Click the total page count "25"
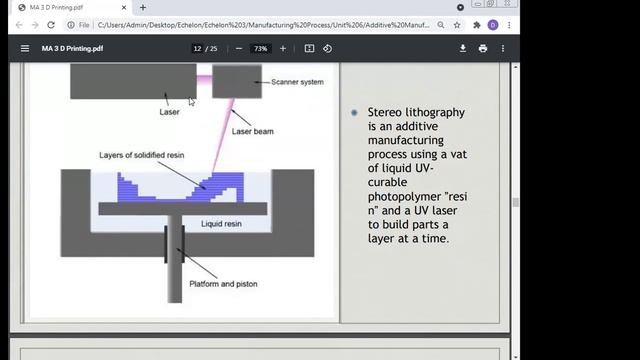 point(213,49)
